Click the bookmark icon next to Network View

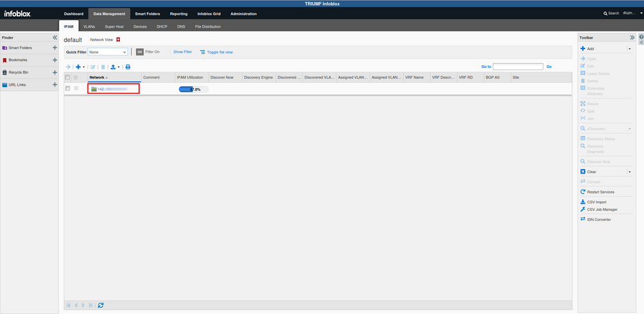pos(118,40)
